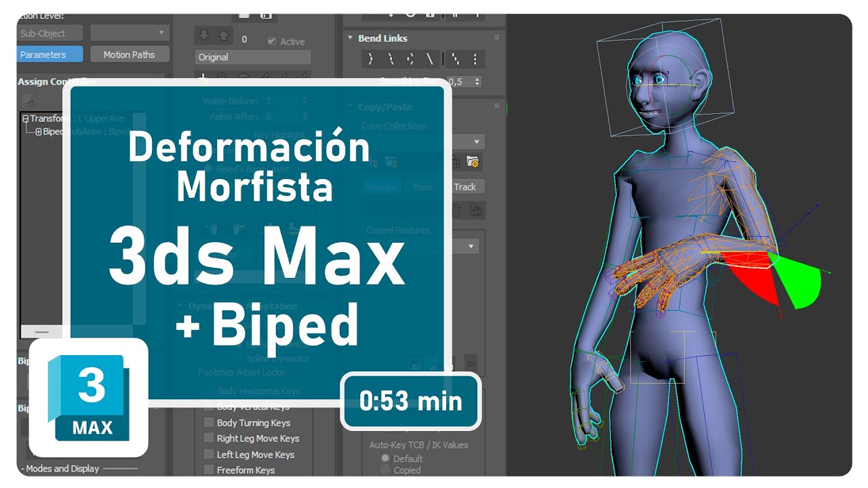Select the Twist Links Mode icon

(x=391, y=59)
